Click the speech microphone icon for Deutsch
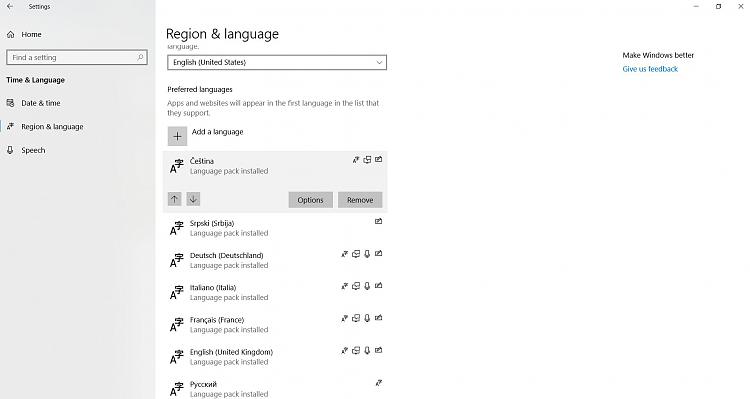 (367, 254)
